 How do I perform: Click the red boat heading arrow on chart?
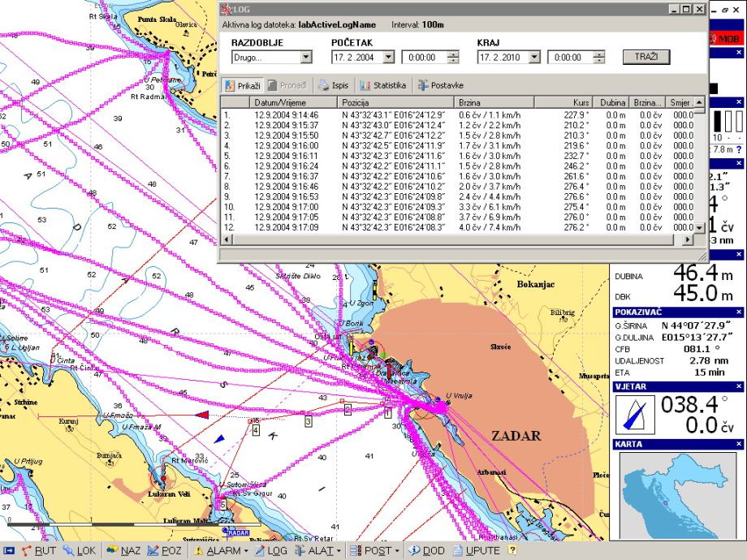click(202, 415)
